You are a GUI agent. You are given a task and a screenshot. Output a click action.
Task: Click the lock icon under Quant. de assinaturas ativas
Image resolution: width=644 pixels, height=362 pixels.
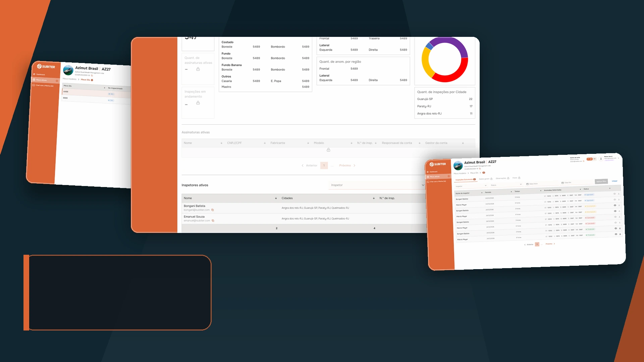click(198, 69)
